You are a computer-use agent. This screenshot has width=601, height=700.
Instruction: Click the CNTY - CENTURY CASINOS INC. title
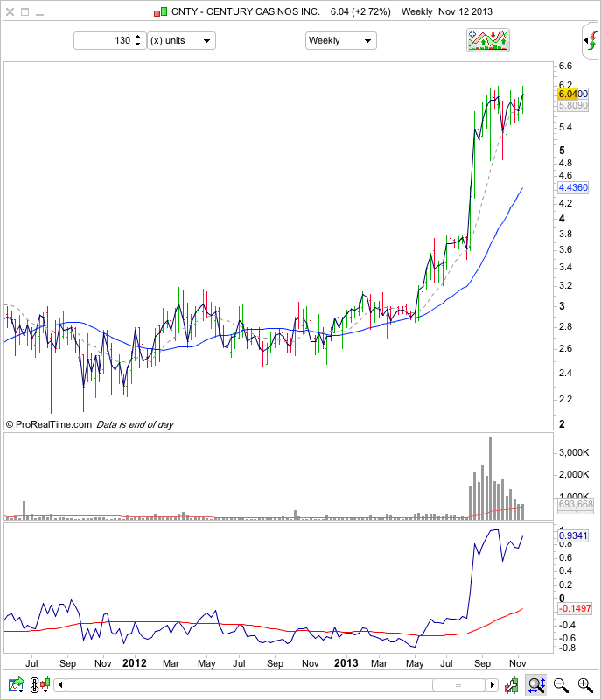(246, 11)
